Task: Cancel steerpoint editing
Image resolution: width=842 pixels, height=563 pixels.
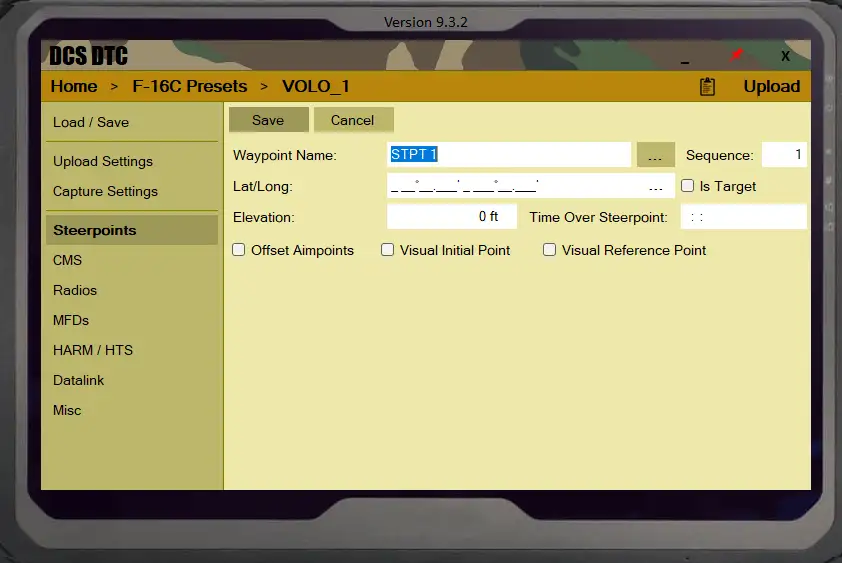Action: point(353,120)
